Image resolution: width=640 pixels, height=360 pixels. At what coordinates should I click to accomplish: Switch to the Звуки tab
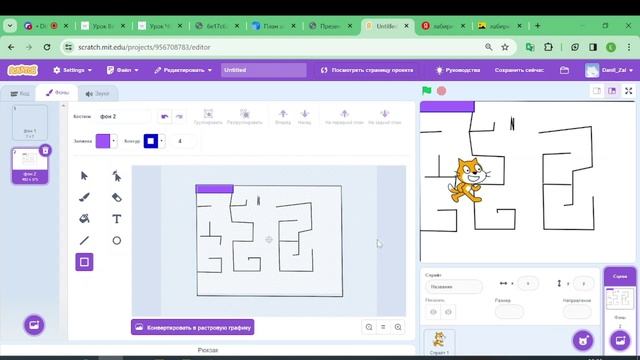click(97, 93)
